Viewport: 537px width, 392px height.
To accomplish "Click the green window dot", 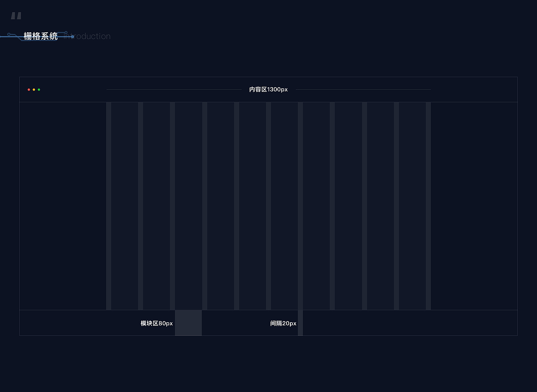I will click(39, 89).
